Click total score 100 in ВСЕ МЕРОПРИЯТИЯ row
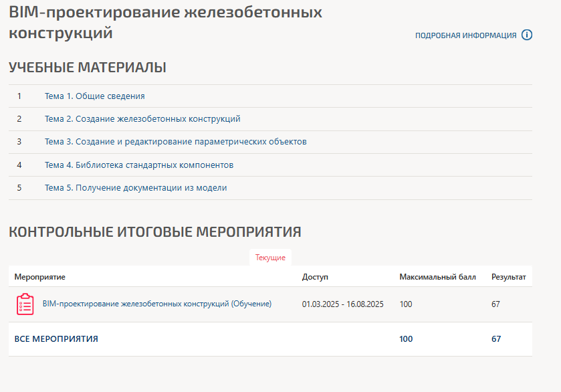561x392 pixels. [406, 339]
